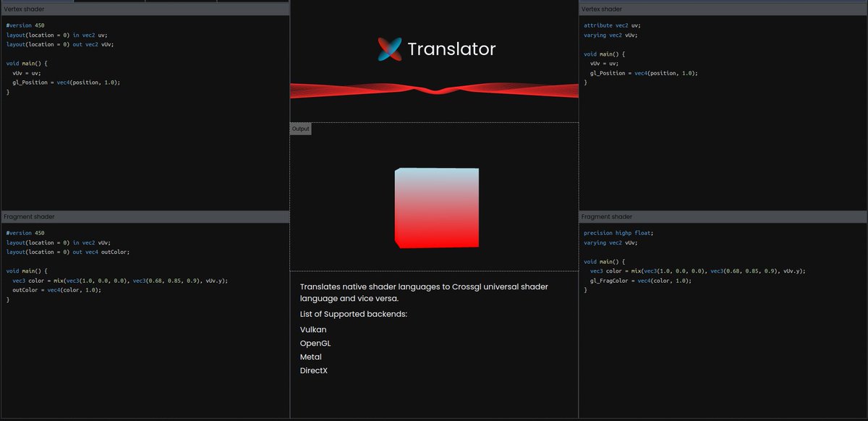868x421 pixels.
Task: Click the 'layout(location = 0) in vec2 uv;' line
Action: click(56, 35)
